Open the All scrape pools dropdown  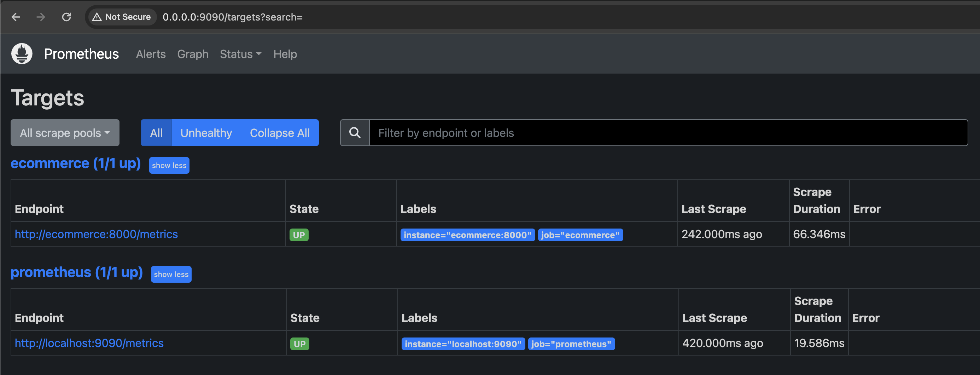65,132
